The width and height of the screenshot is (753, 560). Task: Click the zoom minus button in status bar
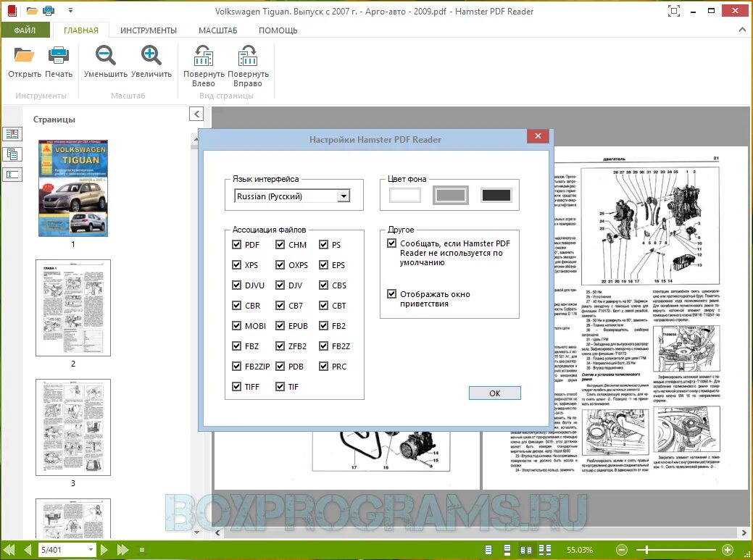click(x=621, y=550)
